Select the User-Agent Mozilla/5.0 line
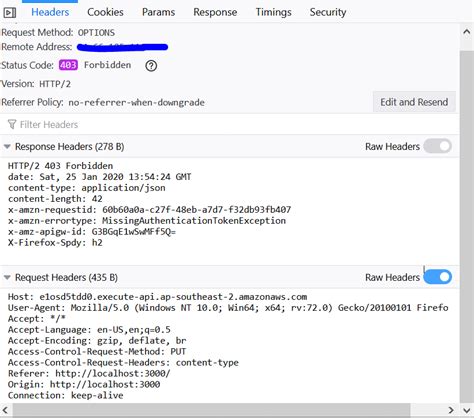The width and height of the screenshot is (474, 418). [x=228, y=308]
